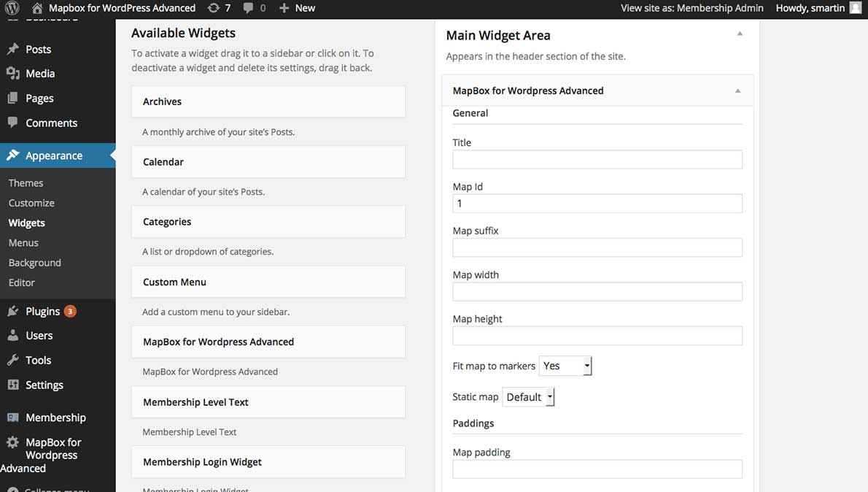Click the Map Id input field
Image resolution: width=868 pixels, height=492 pixels.
coord(597,204)
